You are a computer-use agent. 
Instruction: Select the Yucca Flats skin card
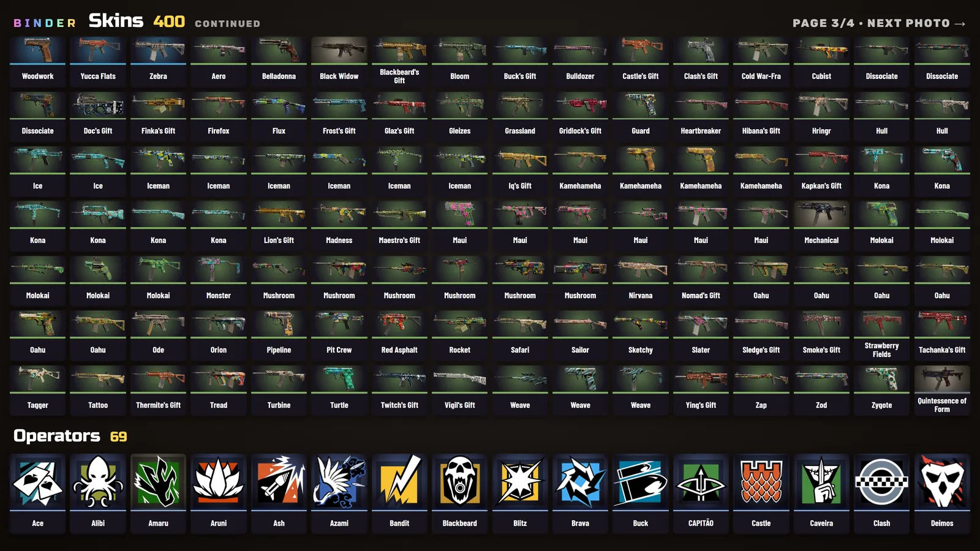pyautogui.click(x=98, y=62)
